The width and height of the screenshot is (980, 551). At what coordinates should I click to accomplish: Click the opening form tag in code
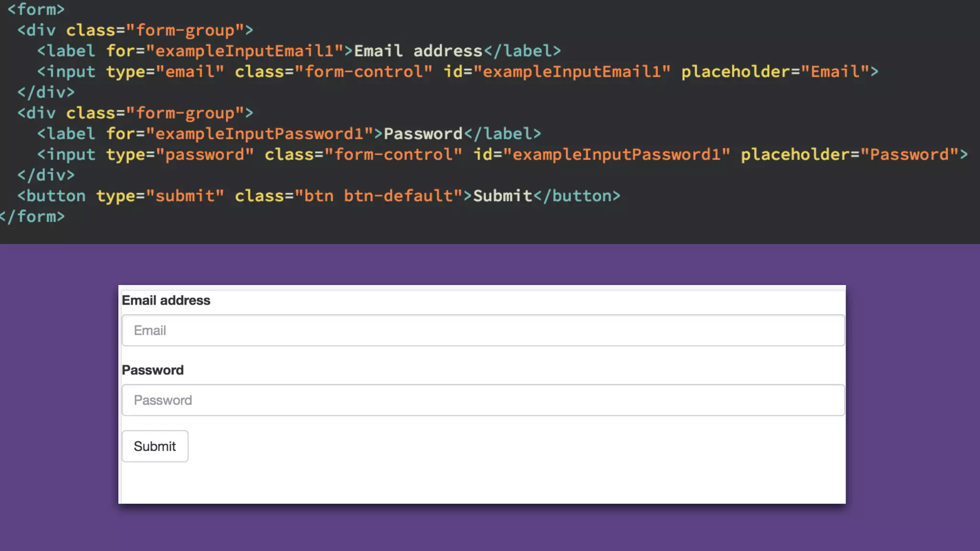point(36,10)
